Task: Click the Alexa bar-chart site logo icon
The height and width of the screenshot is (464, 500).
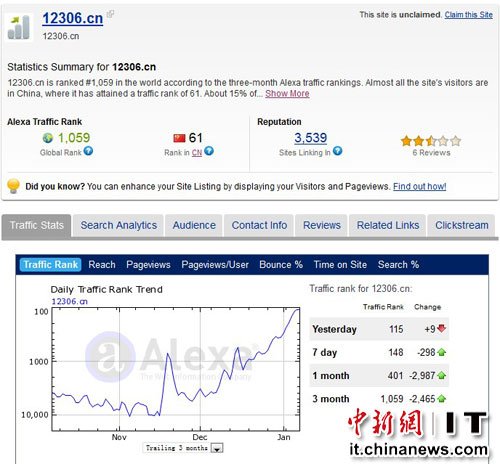Action: (19, 27)
